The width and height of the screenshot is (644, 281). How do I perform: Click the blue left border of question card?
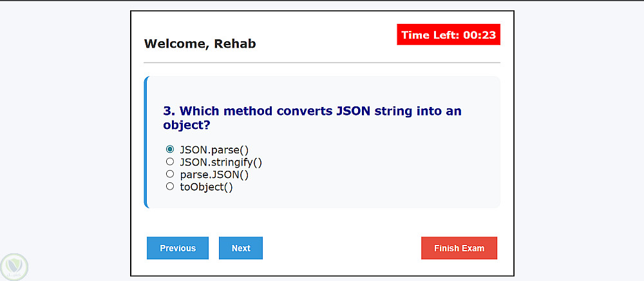[x=146, y=142]
